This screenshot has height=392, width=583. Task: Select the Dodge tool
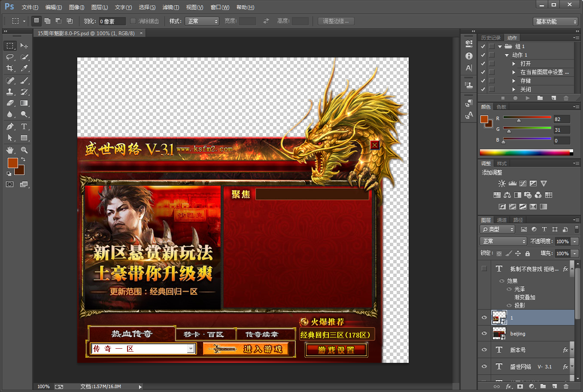(24, 115)
